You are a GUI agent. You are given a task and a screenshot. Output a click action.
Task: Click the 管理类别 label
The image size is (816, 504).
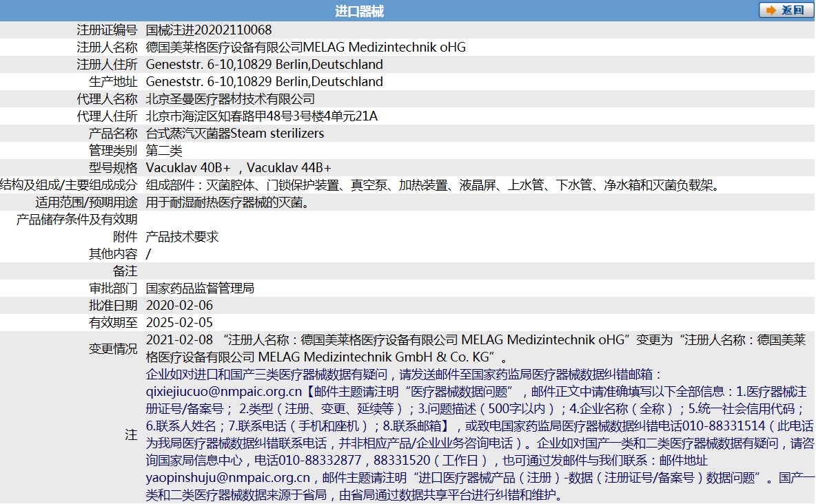(113, 151)
